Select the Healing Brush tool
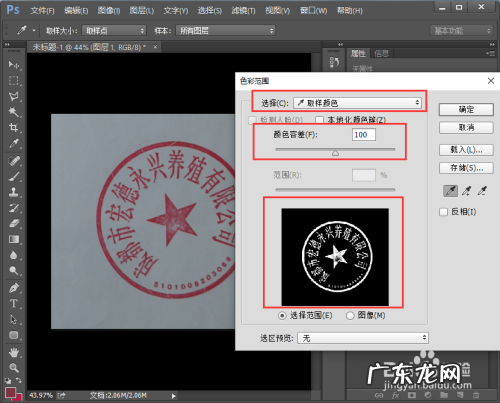 [14, 161]
